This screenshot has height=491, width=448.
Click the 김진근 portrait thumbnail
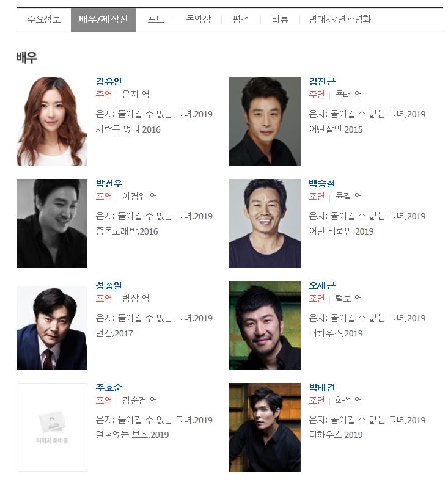pos(265,122)
